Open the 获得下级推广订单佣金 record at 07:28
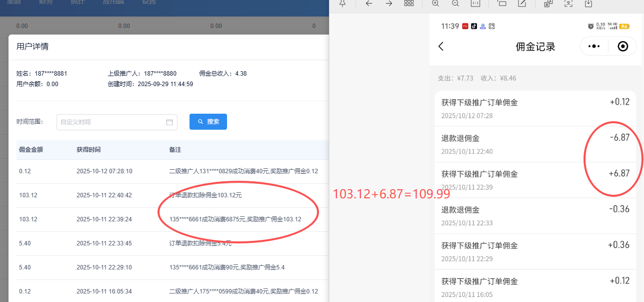The height and width of the screenshot is (302, 644). tap(535, 108)
